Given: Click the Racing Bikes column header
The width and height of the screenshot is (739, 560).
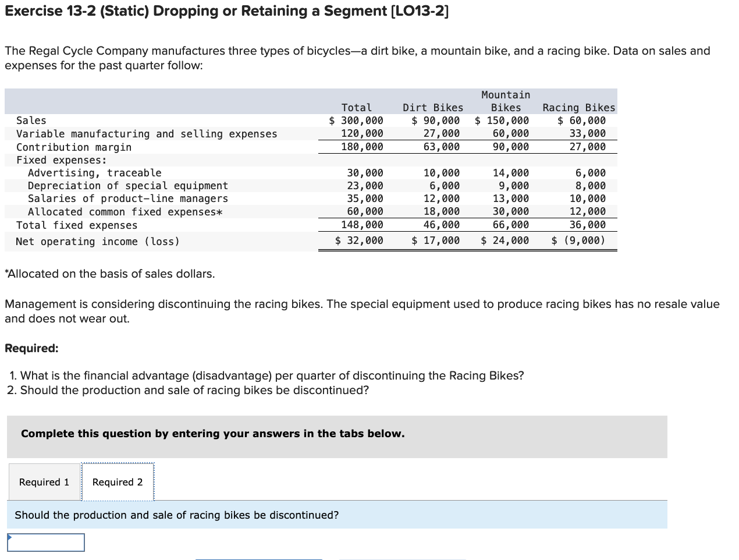Looking at the screenshot, I should (x=578, y=107).
